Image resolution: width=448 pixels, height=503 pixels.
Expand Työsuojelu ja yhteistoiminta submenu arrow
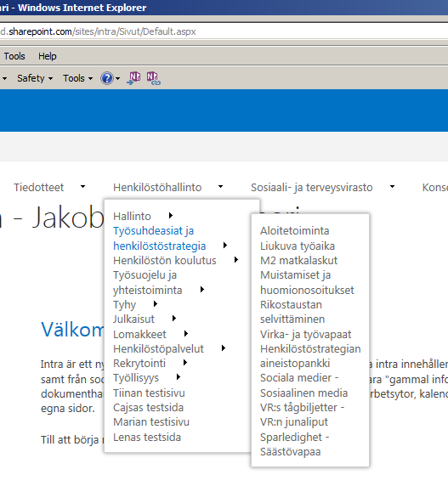202,290
